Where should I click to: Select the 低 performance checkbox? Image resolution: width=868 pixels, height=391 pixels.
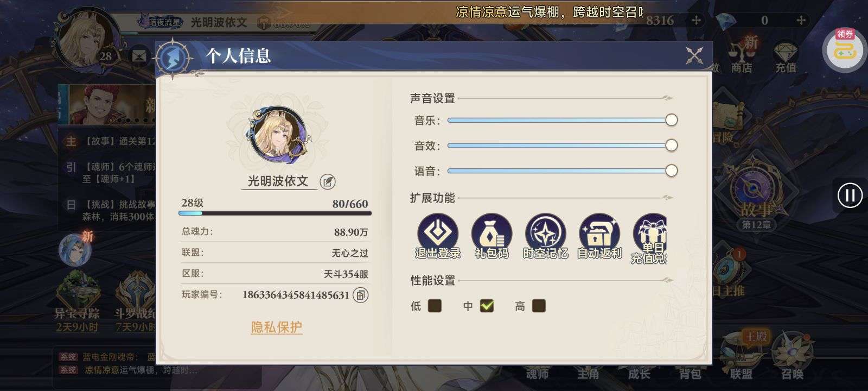(435, 306)
